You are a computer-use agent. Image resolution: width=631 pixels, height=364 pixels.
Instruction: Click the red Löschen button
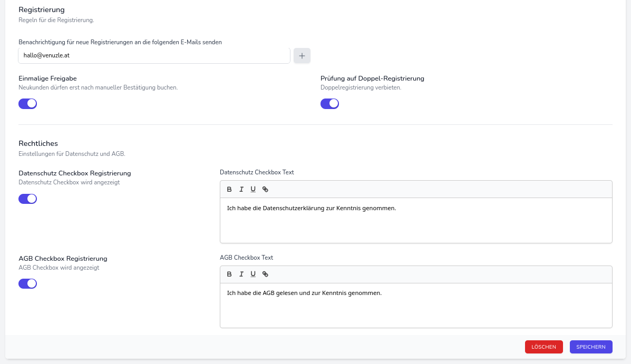[543, 347]
